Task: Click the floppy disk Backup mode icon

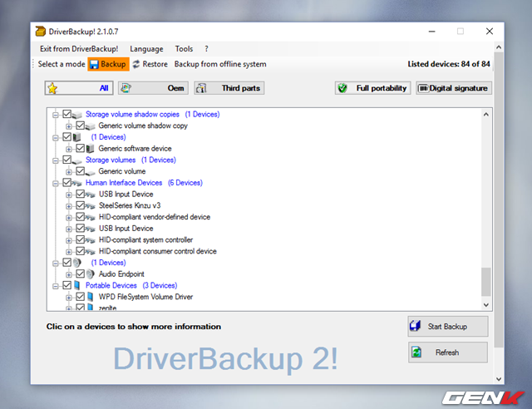Action: tap(94, 64)
